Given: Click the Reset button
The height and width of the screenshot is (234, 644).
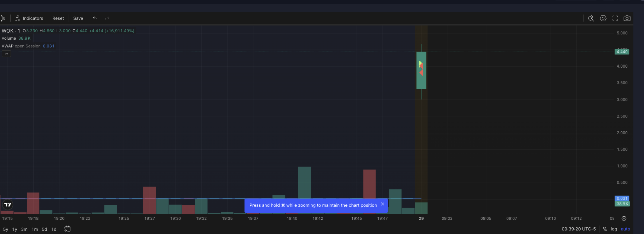Looking at the screenshot, I should click(x=58, y=18).
